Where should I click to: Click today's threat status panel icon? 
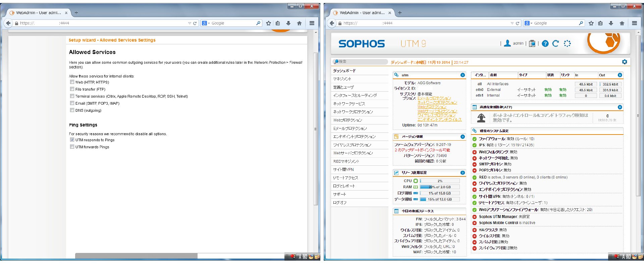point(396,211)
